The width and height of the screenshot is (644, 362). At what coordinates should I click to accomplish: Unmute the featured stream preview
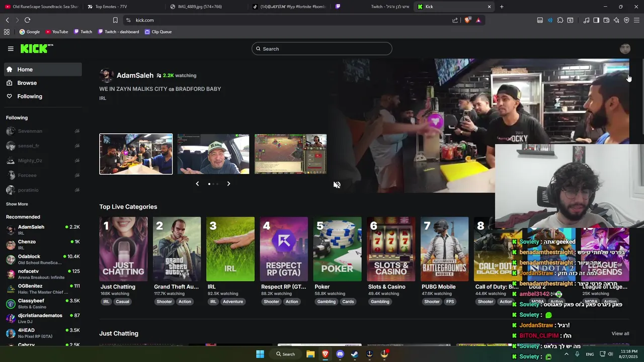337,185
